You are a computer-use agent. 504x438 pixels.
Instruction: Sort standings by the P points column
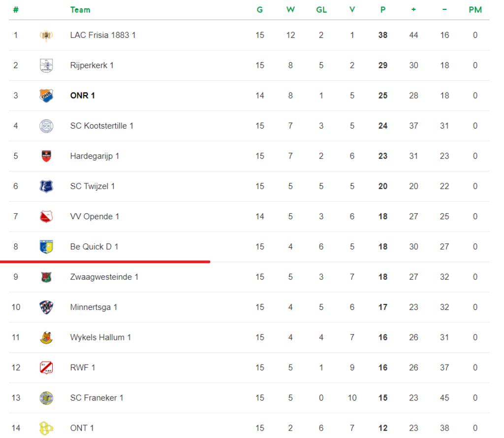383,10
